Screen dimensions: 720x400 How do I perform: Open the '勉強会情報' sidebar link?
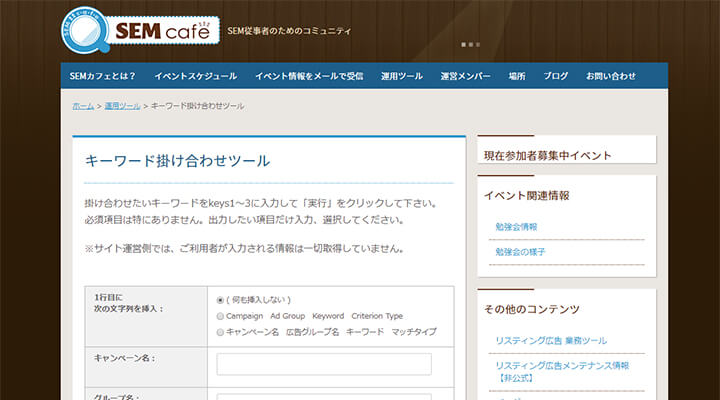tap(516, 227)
